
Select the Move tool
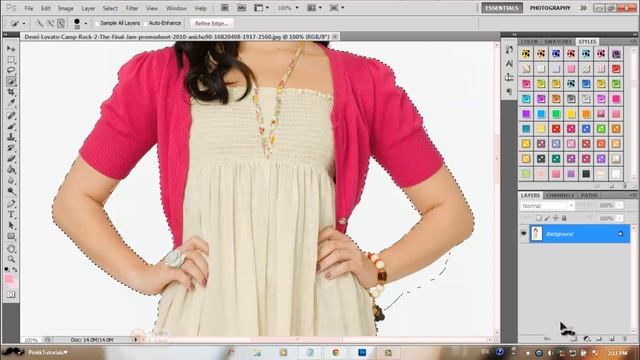tap(11, 49)
